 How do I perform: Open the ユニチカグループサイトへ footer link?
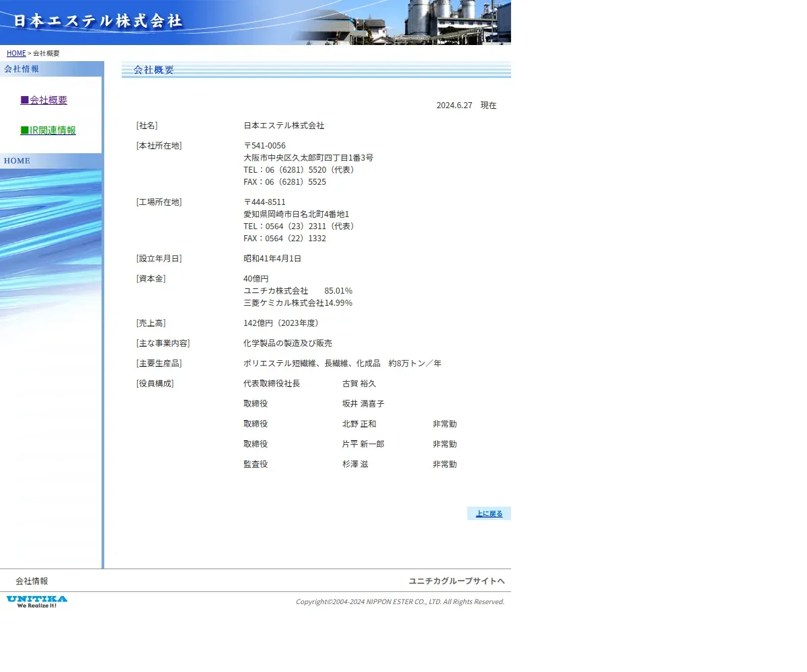(x=457, y=581)
